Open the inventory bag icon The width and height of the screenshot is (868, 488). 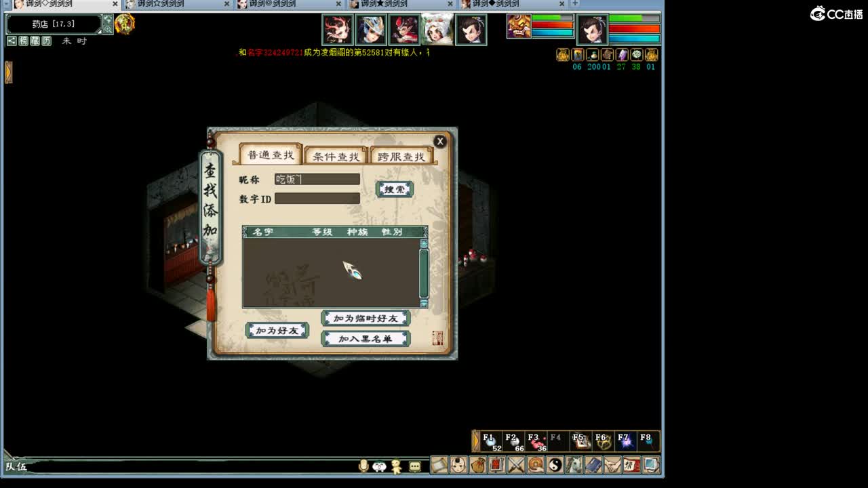click(478, 466)
